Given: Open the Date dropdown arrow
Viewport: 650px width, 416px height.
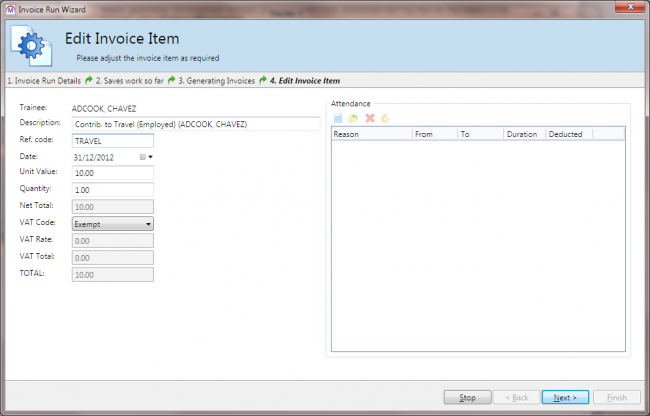Looking at the screenshot, I should tap(150, 157).
